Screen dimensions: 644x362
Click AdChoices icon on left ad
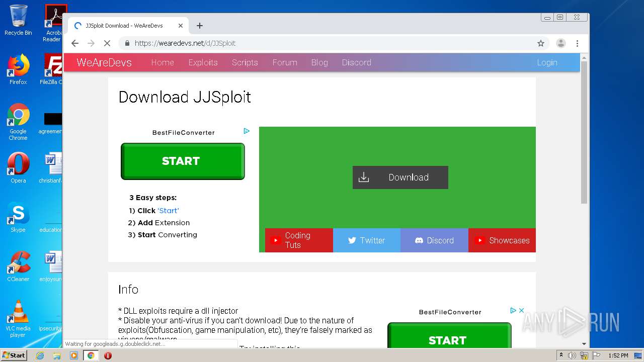247,131
